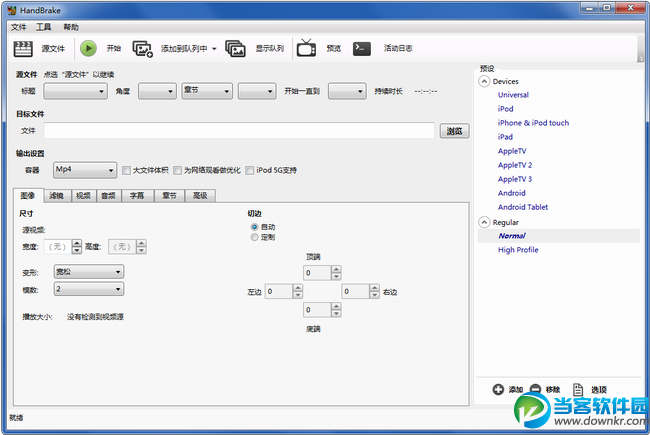Viewport: 650px width, 435px height.
Task: Click the 移除 preset minus icon
Action: (x=536, y=389)
